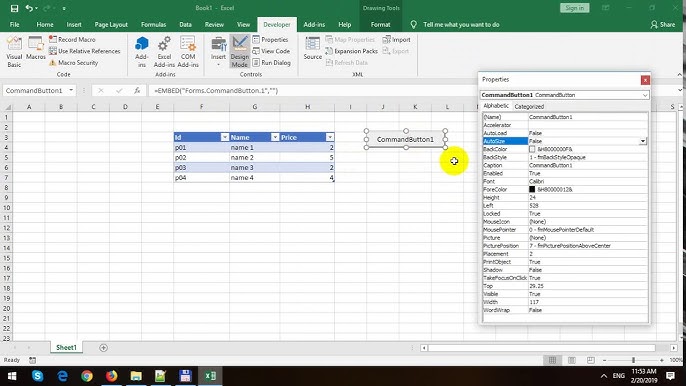Switch to the Categorized properties tab
The width and height of the screenshot is (686, 386).
pyautogui.click(x=529, y=106)
